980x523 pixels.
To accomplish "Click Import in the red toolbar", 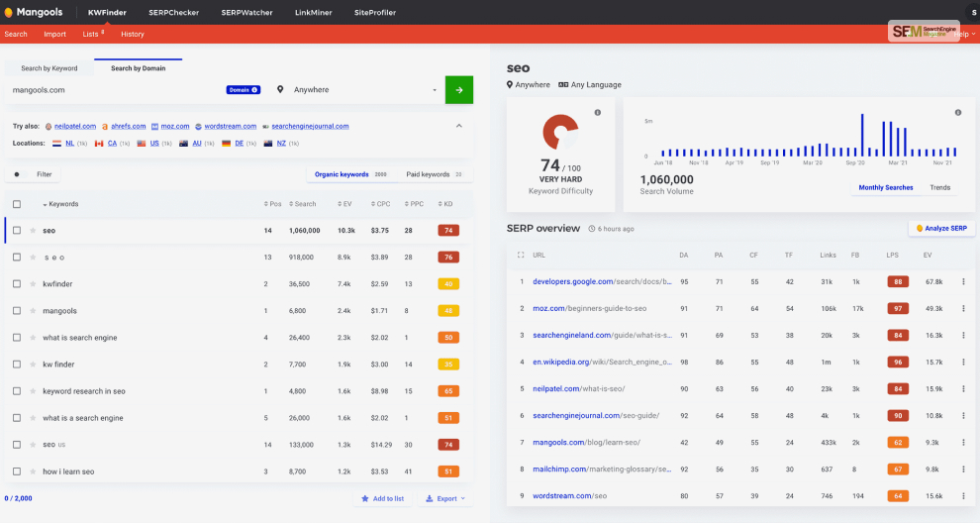I will pyautogui.click(x=55, y=35).
